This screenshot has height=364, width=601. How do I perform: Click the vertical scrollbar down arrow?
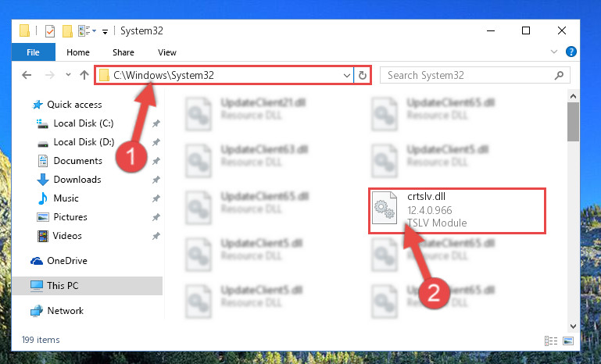click(x=574, y=327)
